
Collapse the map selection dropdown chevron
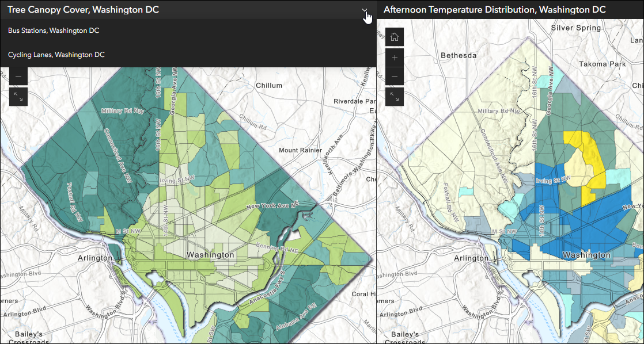click(x=364, y=10)
